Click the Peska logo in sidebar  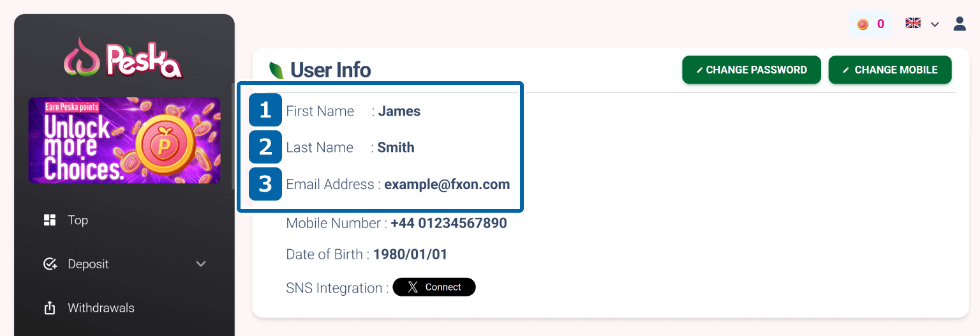tap(124, 57)
